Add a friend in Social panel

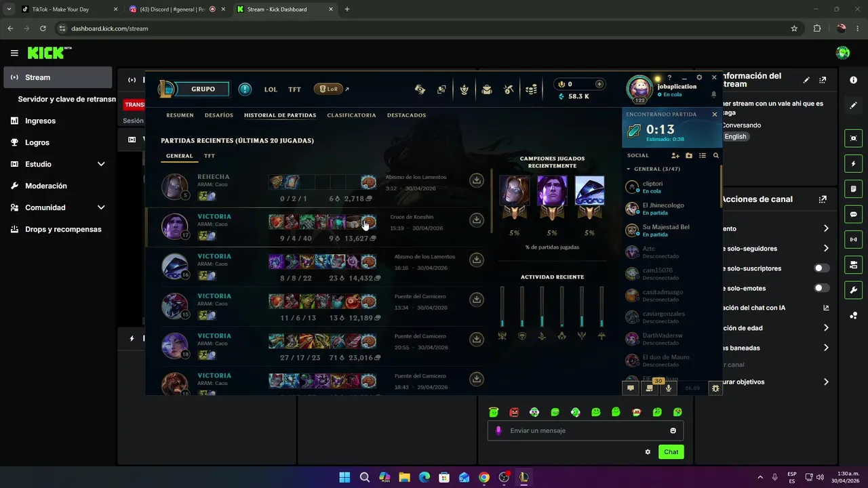(x=675, y=155)
